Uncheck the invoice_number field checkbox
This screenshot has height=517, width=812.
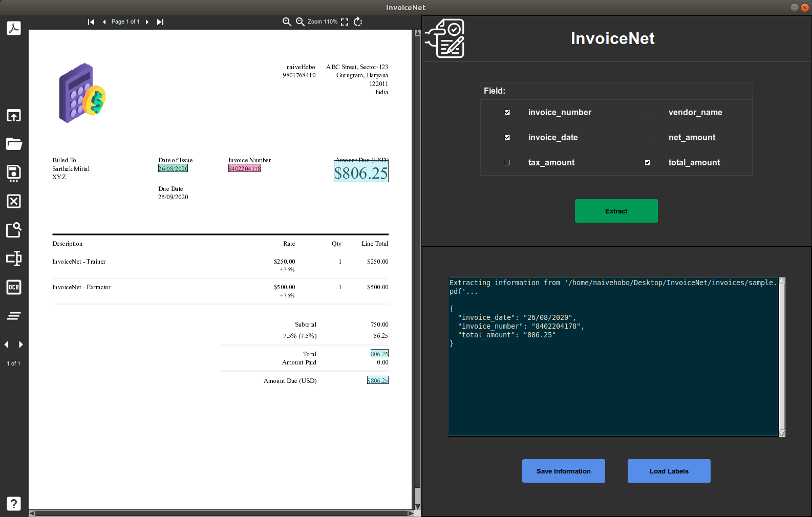[x=507, y=113]
